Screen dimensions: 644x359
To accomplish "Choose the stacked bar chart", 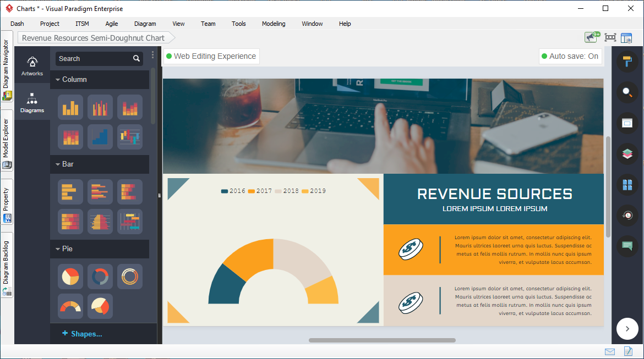I will tap(130, 192).
